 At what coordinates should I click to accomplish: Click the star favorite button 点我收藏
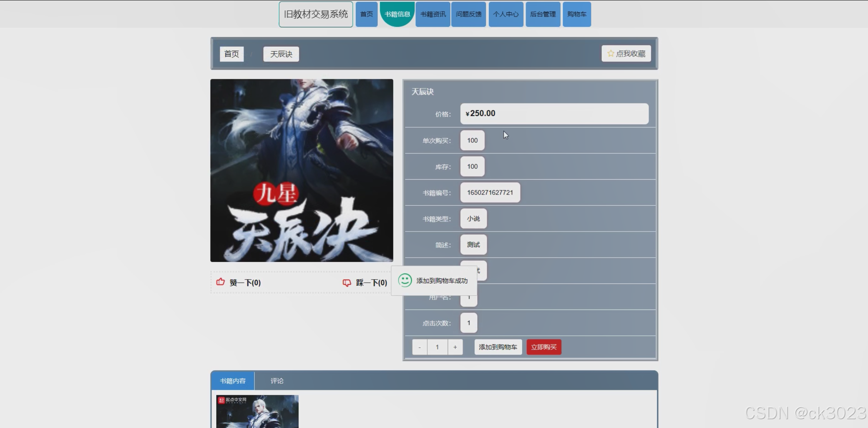pyautogui.click(x=626, y=53)
